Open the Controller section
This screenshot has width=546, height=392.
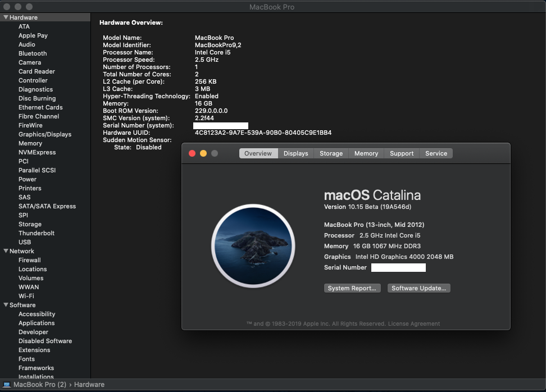(33, 80)
